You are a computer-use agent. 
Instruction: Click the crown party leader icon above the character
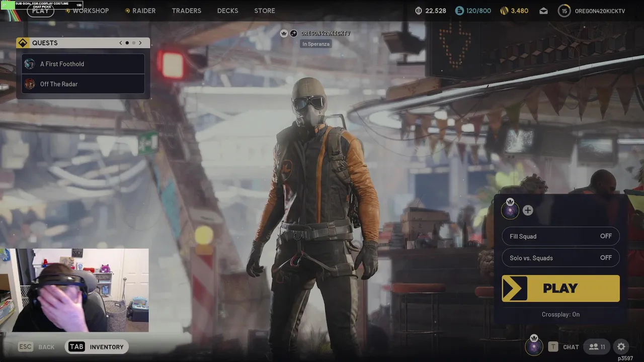pyautogui.click(x=284, y=33)
